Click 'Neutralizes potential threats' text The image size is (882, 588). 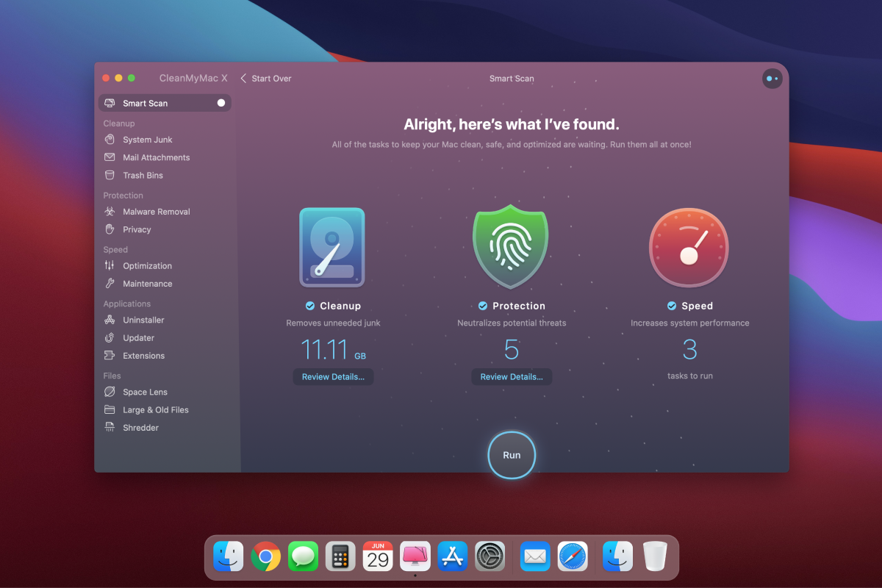point(512,323)
